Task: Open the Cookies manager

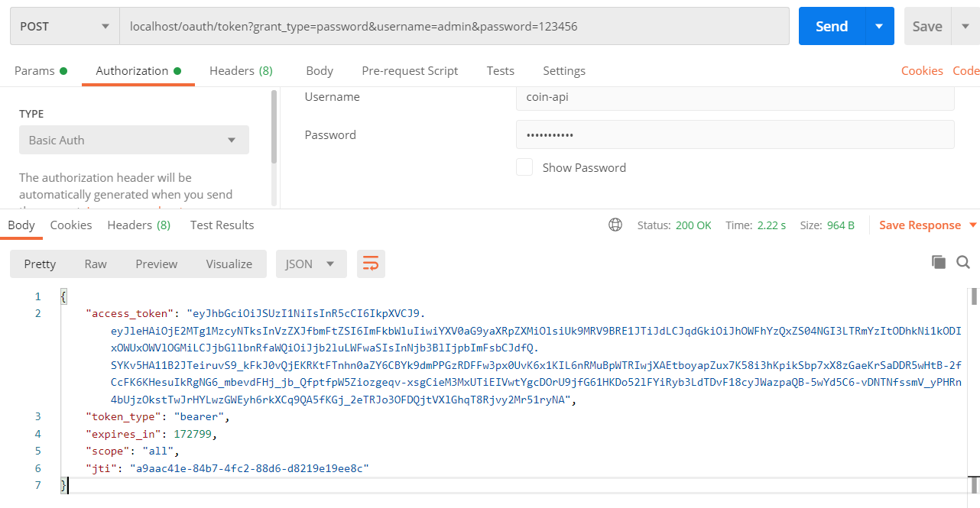Action: tap(922, 70)
